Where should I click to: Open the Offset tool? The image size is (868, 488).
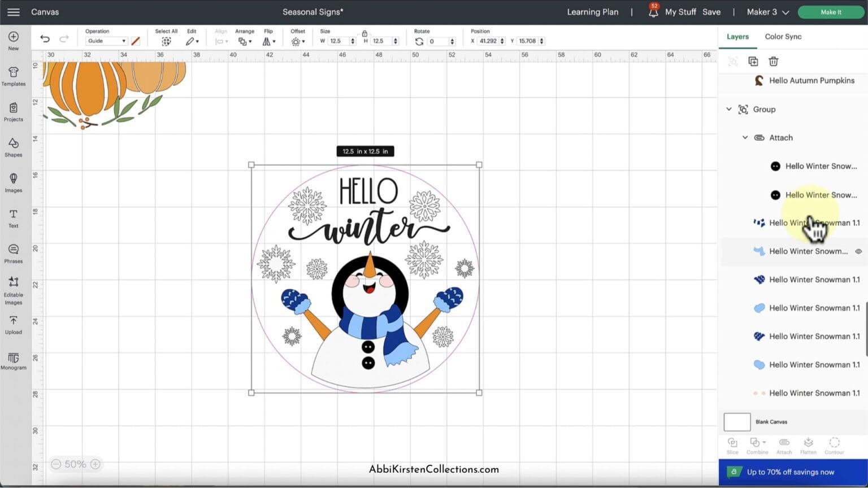point(297,41)
